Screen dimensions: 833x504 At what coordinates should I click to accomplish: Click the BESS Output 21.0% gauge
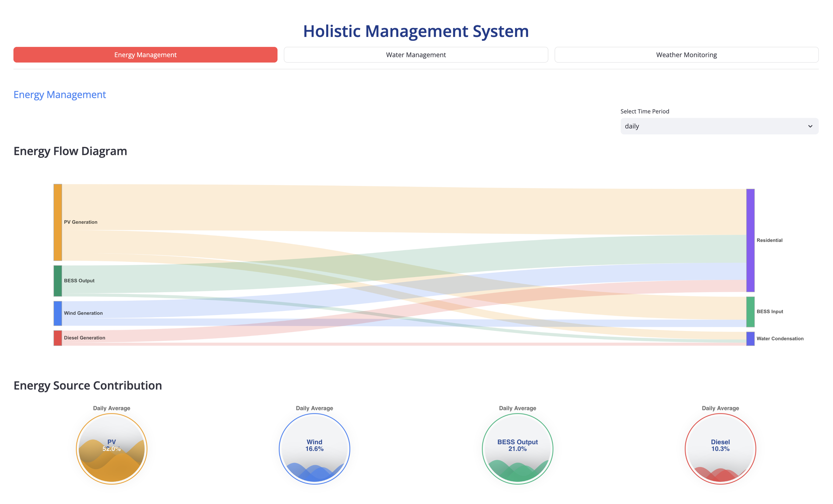pos(517,449)
